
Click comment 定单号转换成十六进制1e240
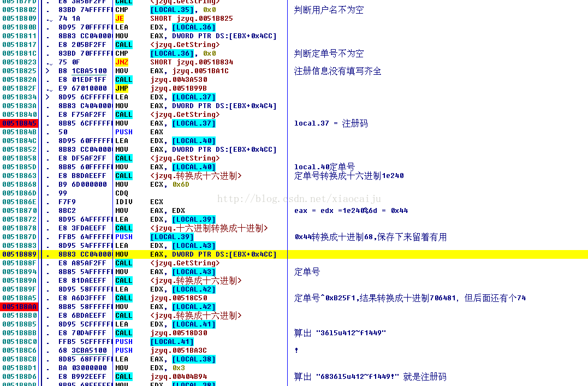point(349,176)
